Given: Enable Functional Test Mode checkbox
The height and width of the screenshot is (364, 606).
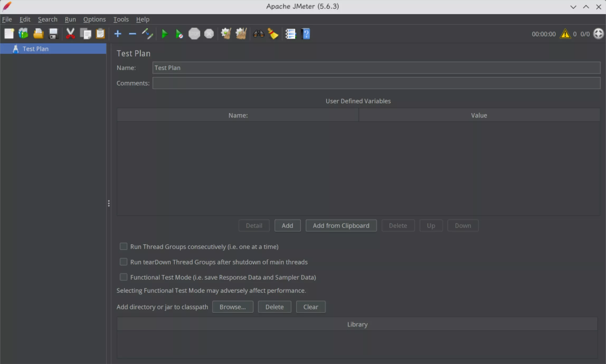Looking at the screenshot, I should [124, 277].
